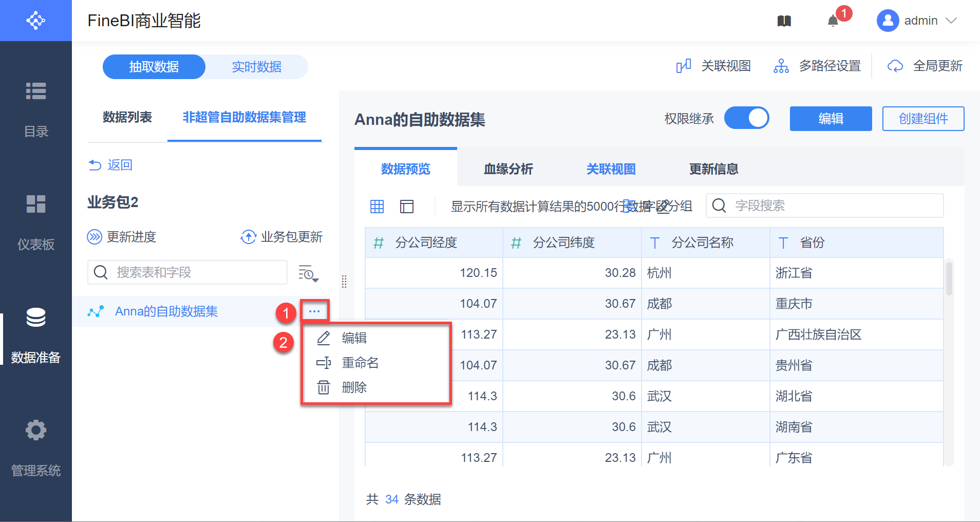Open the 管理系统 gear icon
Screen dimensions: 980x522
(x=36, y=430)
